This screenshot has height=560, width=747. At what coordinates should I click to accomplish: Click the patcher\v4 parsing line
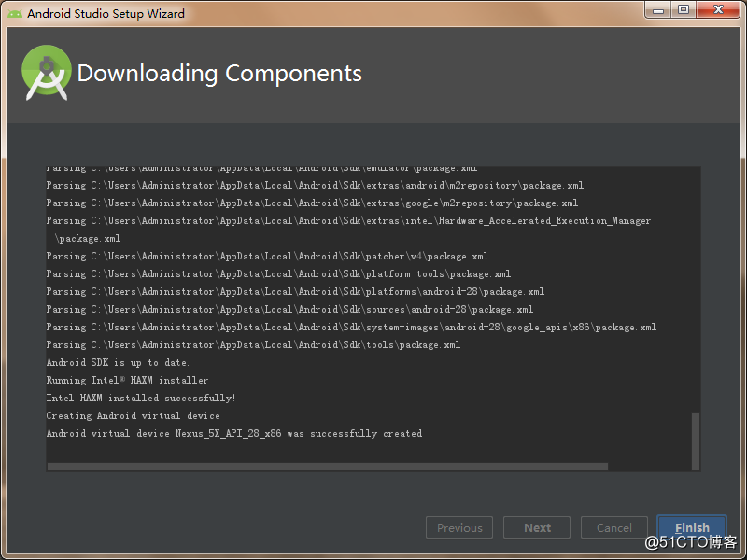[x=267, y=256]
